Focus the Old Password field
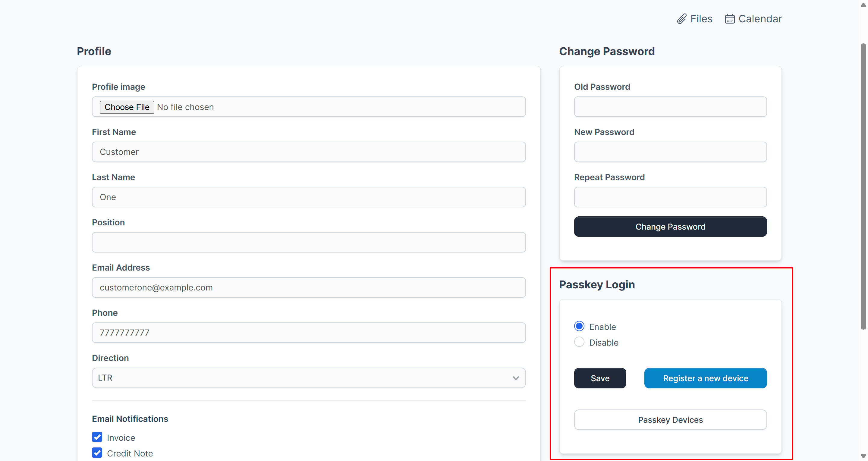This screenshot has width=868, height=461. (x=670, y=107)
